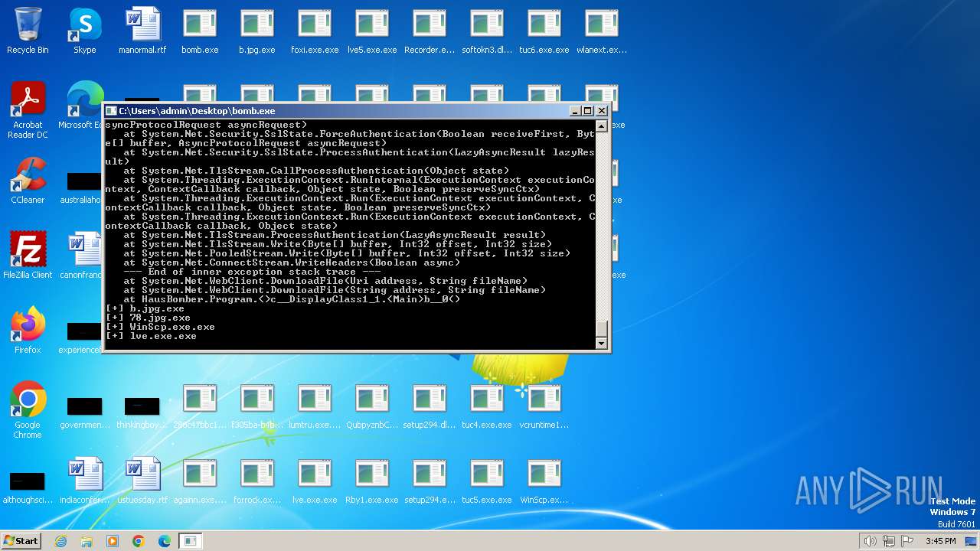Open the Action Center flag icon

click(x=907, y=541)
